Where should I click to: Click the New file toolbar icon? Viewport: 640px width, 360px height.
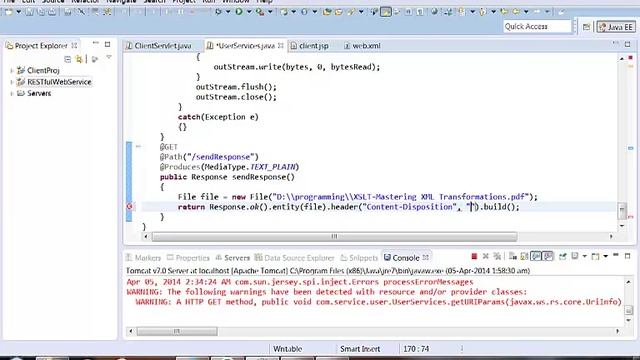(9, 12)
